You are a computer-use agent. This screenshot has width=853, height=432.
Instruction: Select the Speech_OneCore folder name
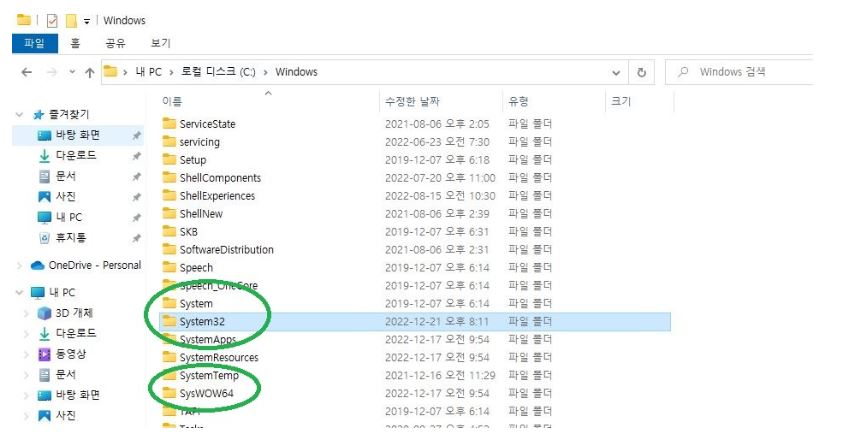tap(219, 286)
